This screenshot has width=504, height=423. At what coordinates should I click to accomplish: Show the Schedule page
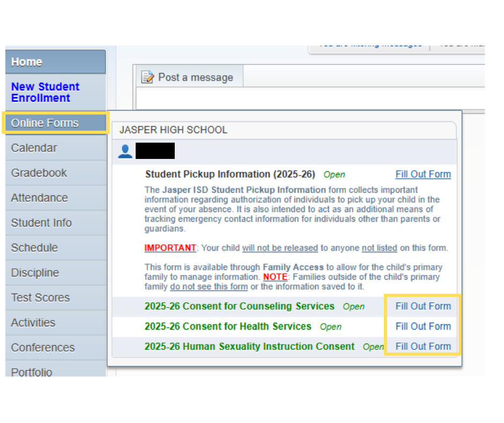tap(56, 247)
